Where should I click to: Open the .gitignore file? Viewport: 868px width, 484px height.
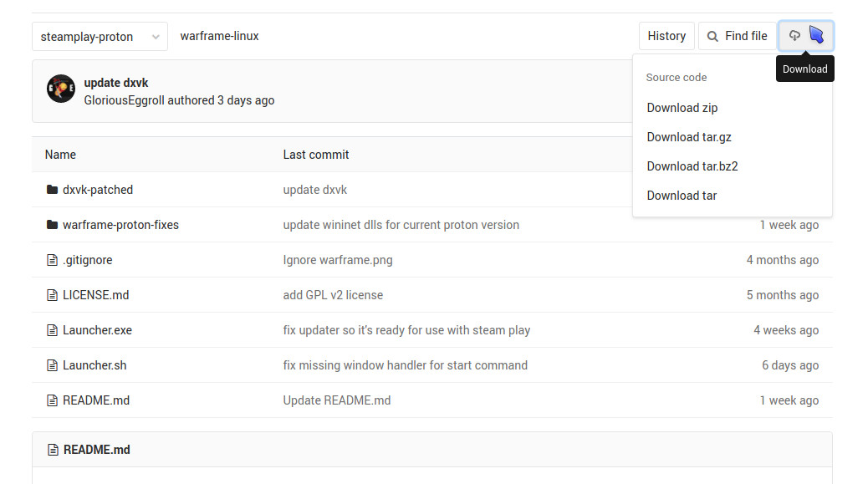point(88,260)
